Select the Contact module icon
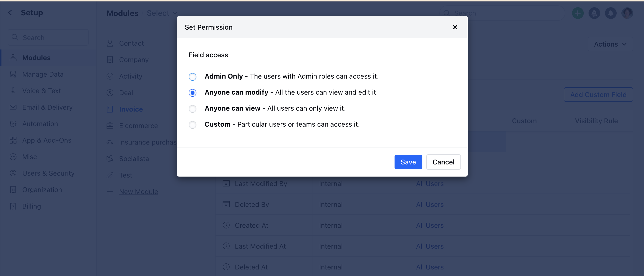The width and height of the screenshot is (644, 276). [110, 43]
